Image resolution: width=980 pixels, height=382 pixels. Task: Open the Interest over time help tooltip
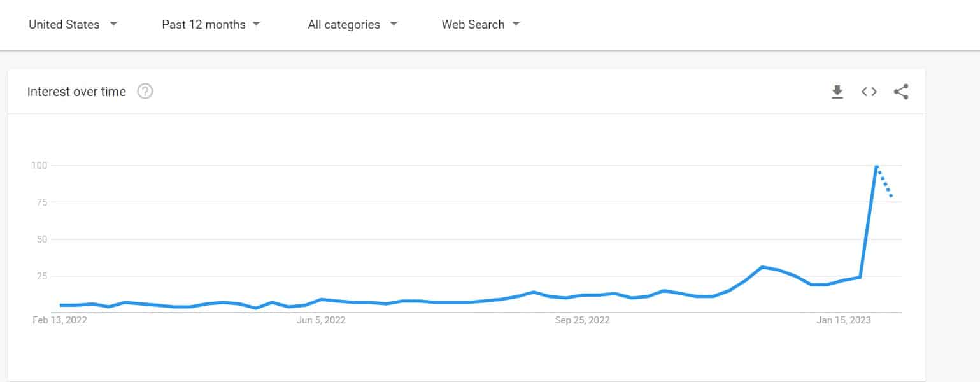pos(145,92)
